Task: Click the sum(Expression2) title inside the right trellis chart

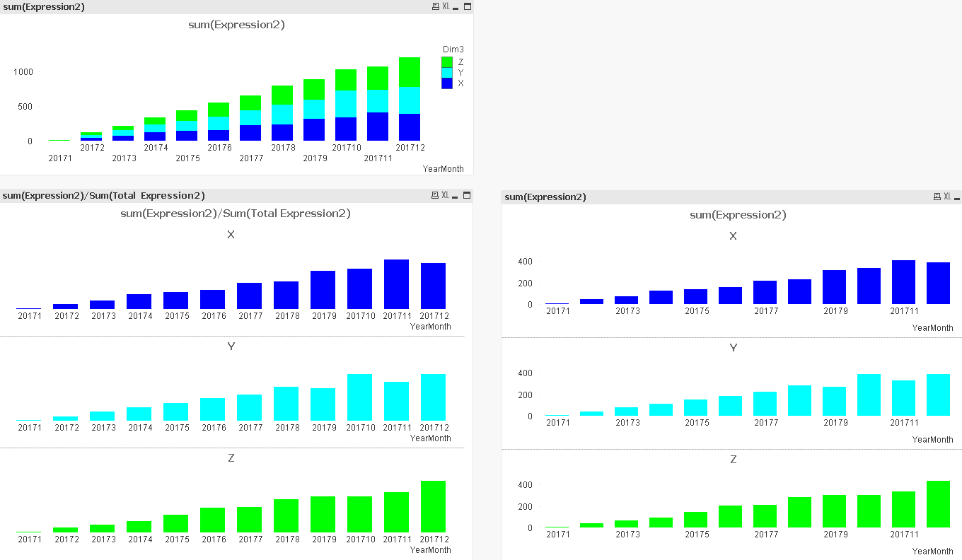Action: [x=738, y=215]
